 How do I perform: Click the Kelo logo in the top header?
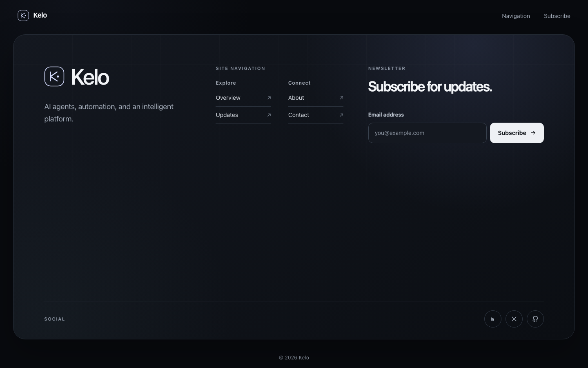(32, 16)
